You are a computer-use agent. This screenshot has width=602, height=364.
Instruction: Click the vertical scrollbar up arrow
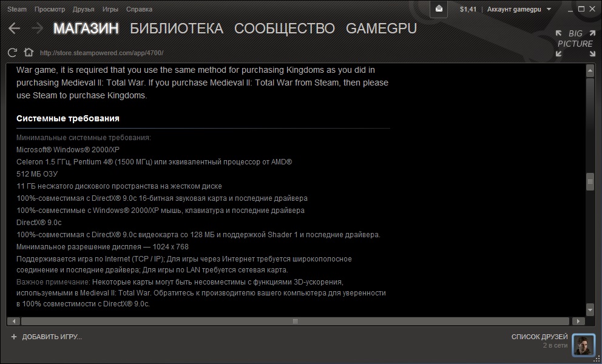click(590, 70)
